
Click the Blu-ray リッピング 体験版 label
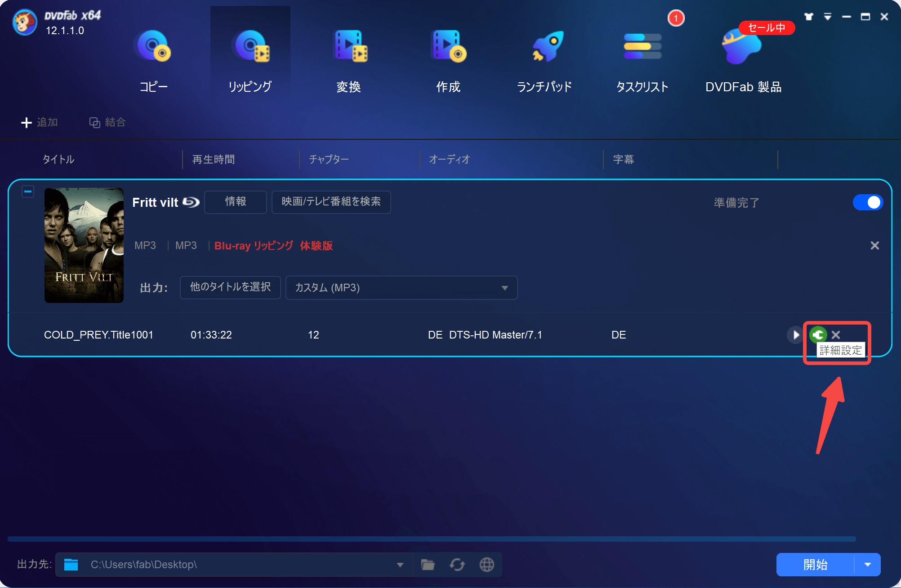273,246
